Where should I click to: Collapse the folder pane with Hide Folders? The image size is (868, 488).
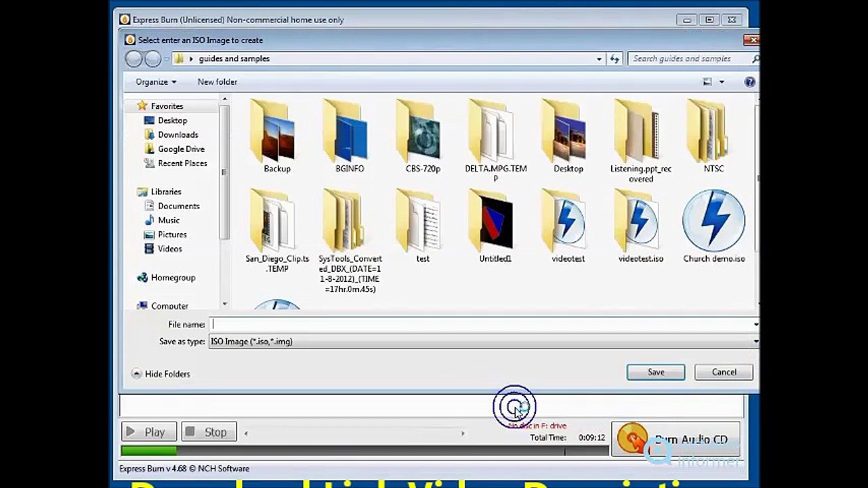pyautogui.click(x=161, y=374)
